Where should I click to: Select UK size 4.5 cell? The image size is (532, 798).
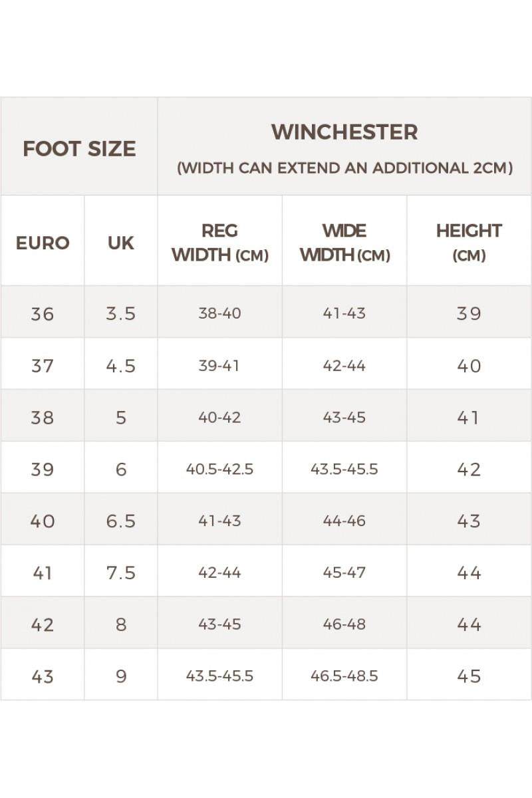click(121, 366)
